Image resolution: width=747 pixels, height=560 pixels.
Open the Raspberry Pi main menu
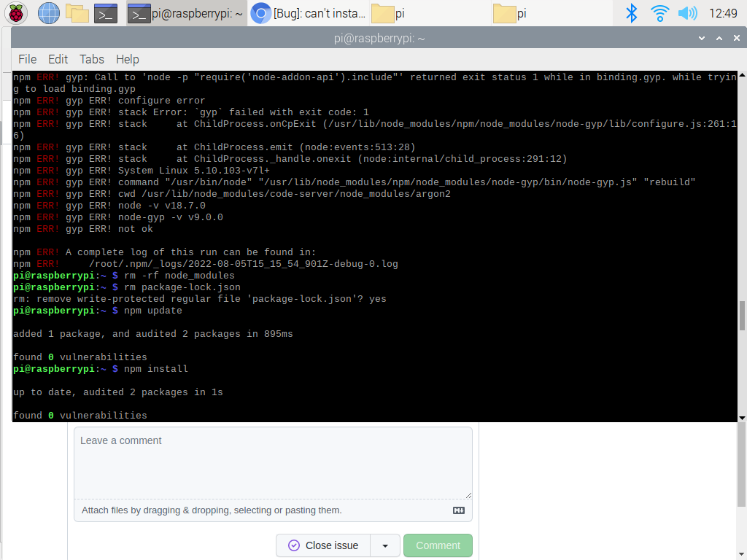[x=16, y=13]
